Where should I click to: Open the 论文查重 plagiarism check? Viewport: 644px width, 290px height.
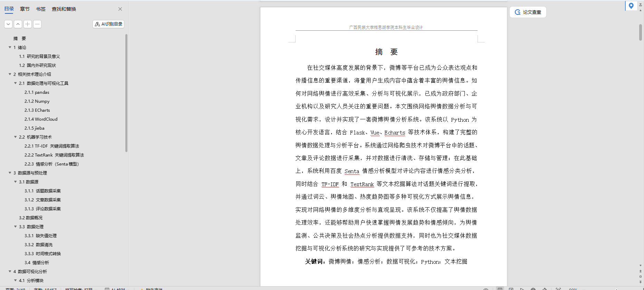point(528,12)
